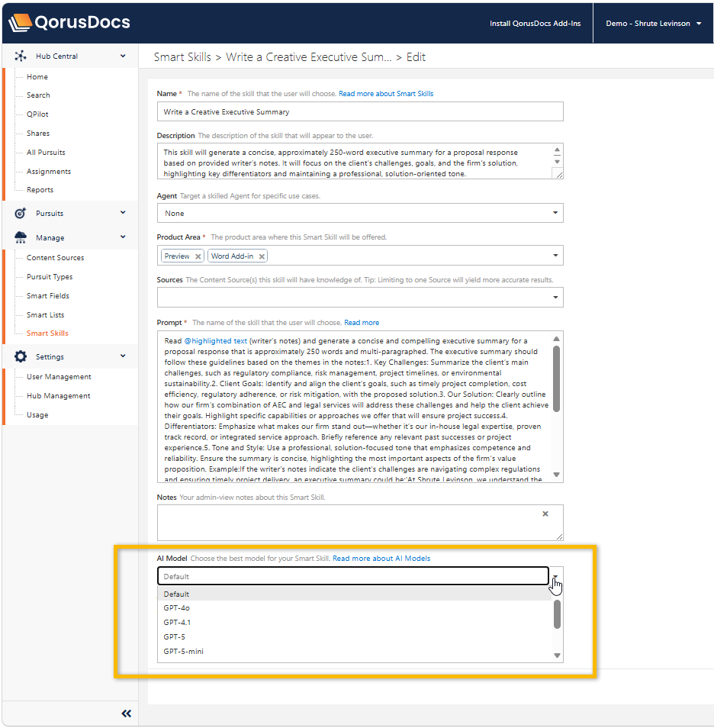This screenshot has width=714, height=728.
Task: Select Default in AI Model list
Action: coord(354,594)
